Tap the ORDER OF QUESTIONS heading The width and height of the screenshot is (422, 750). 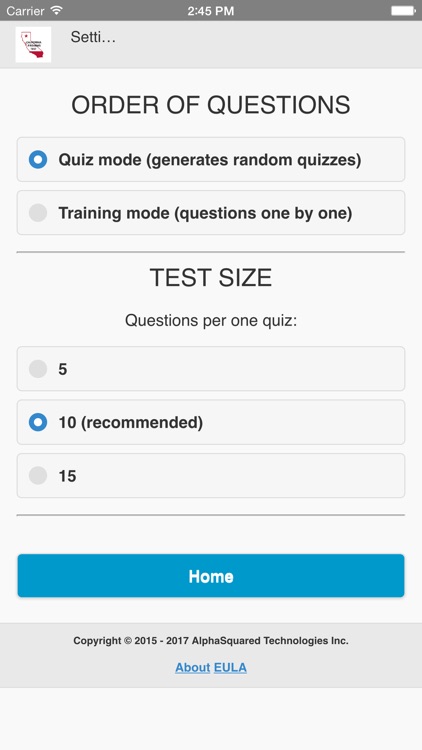[x=211, y=105]
